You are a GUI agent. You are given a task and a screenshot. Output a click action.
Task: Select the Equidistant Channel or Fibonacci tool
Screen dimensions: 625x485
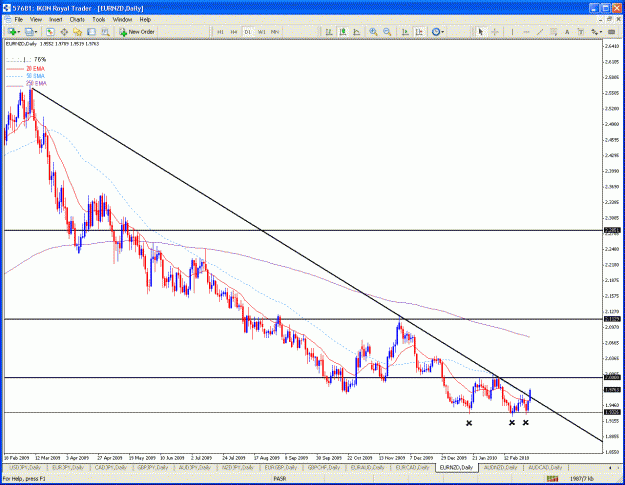pyautogui.click(x=554, y=32)
